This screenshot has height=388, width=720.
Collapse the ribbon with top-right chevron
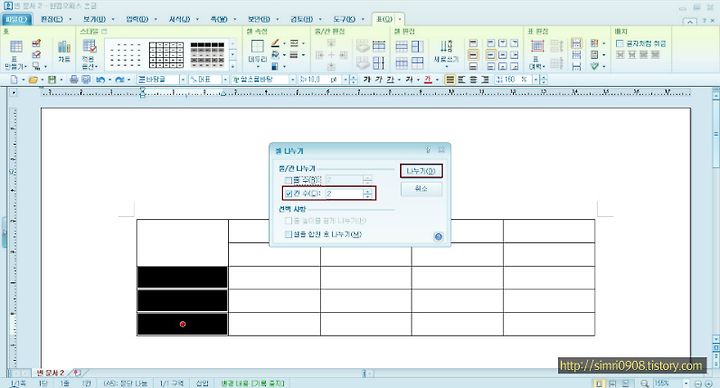coord(689,22)
